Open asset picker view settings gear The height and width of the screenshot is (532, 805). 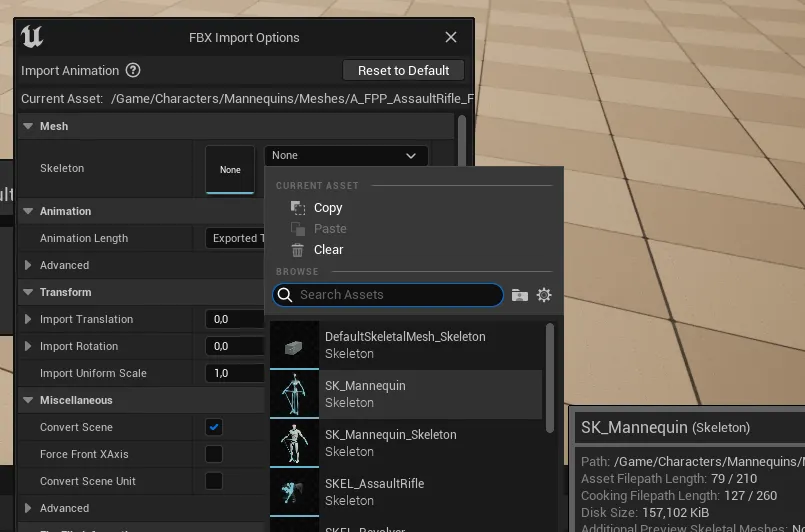(544, 295)
